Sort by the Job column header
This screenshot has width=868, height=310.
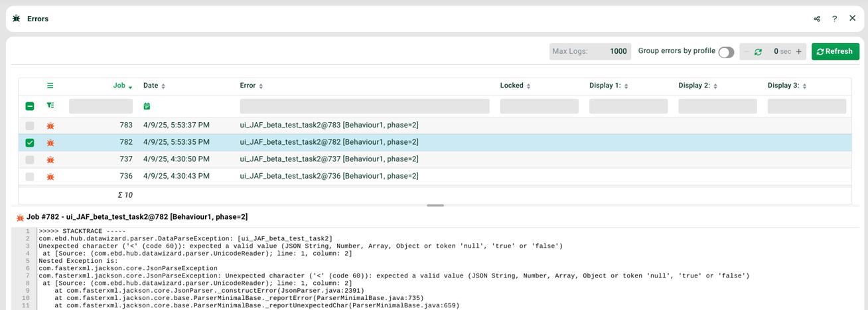123,86
